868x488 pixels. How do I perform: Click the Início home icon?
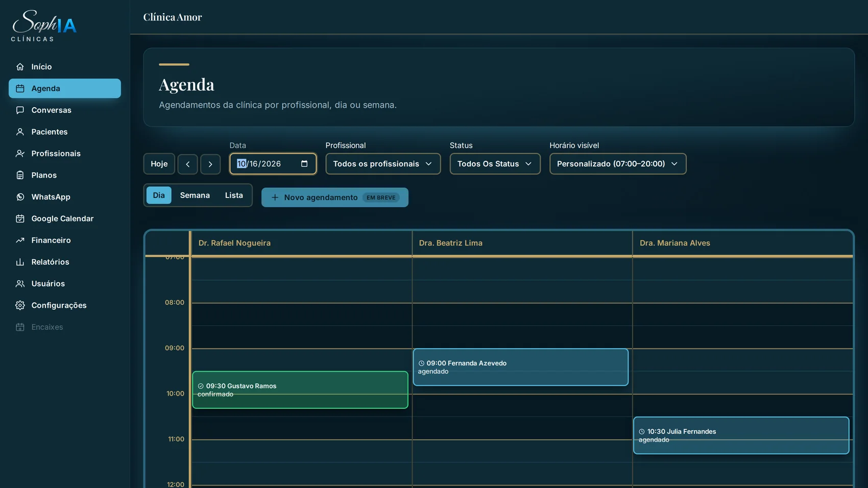coord(20,67)
